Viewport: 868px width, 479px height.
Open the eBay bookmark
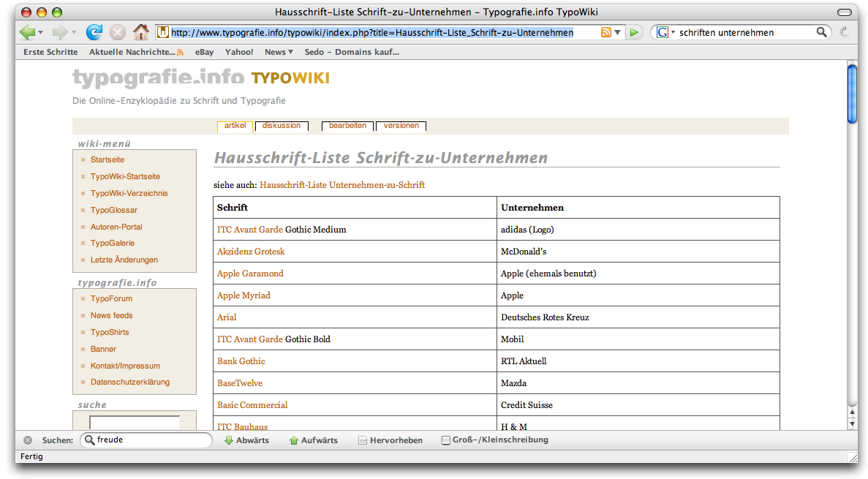(x=204, y=52)
